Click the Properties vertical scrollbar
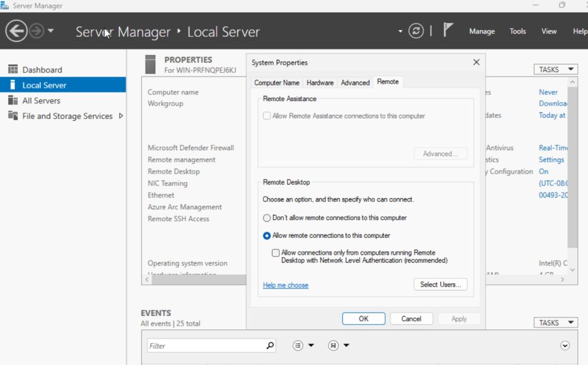Viewport: 588px width, 365px height. click(x=572, y=167)
